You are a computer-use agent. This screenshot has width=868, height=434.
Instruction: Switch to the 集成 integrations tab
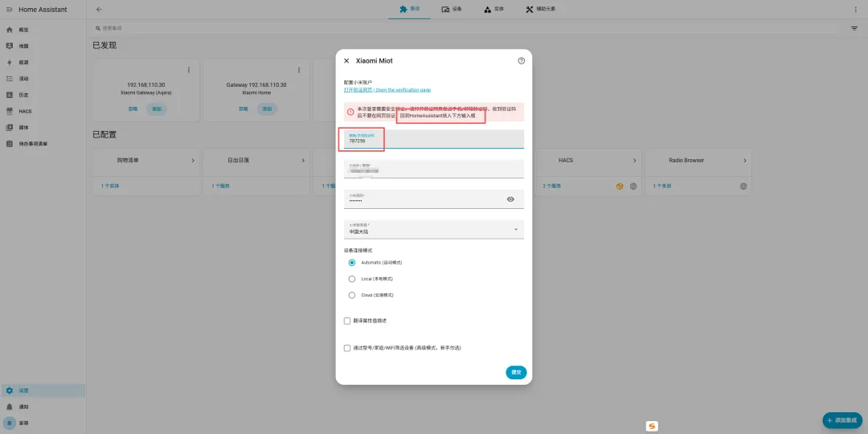[x=409, y=10]
